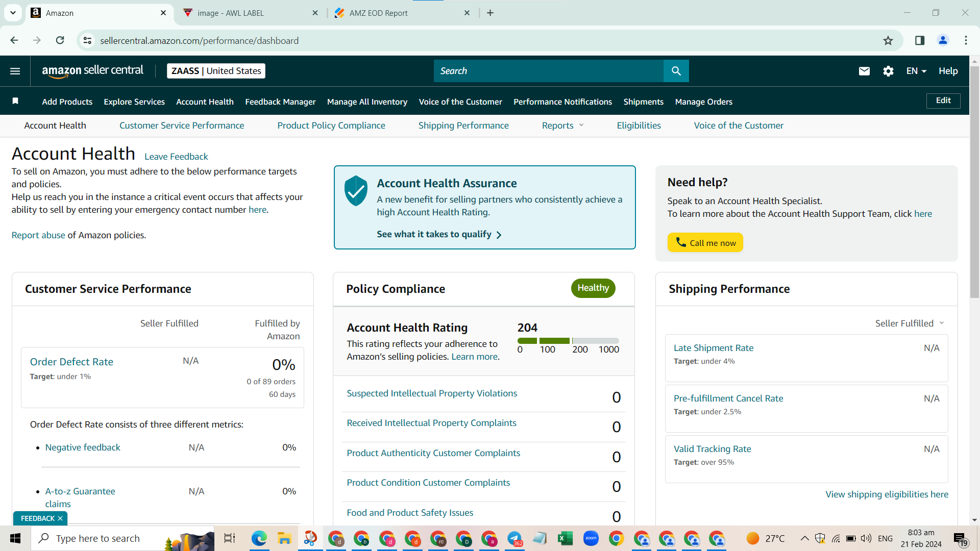The height and width of the screenshot is (551, 980).
Task: Click the Edit favorites bar button
Action: (943, 101)
